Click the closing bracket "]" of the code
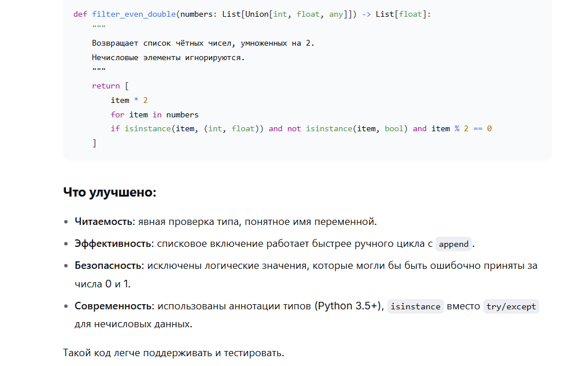Image resolution: width=588 pixels, height=366 pixels. tap(94, 143)
